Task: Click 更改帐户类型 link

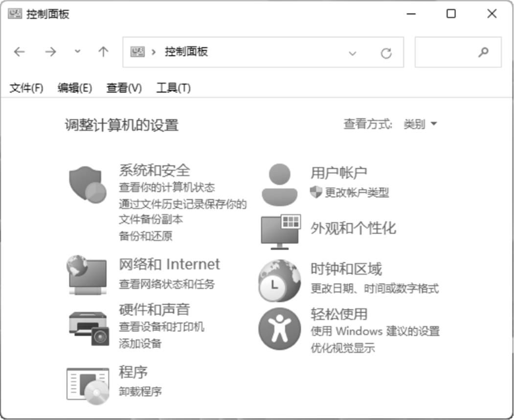Action: click(x=357, y=192)
